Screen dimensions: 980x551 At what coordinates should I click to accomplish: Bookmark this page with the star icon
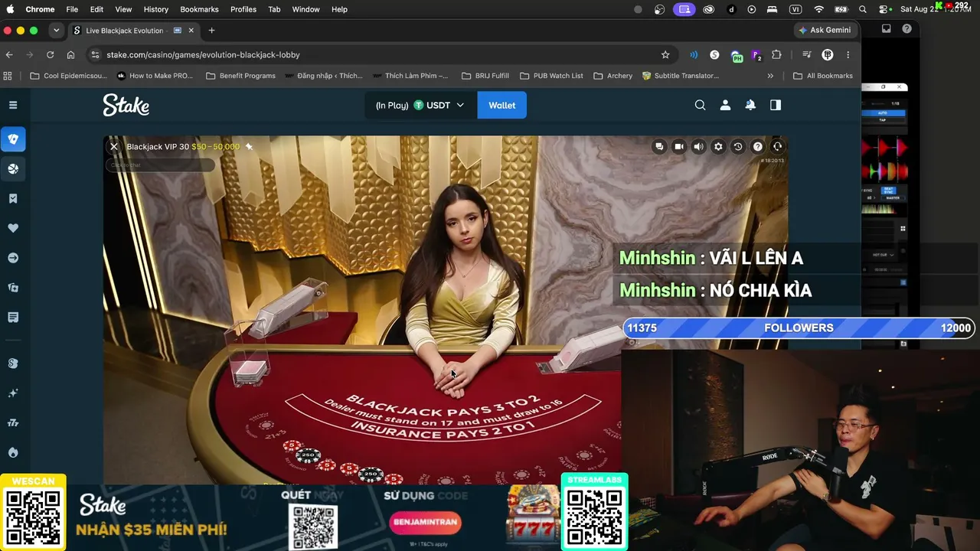[665, 54]
